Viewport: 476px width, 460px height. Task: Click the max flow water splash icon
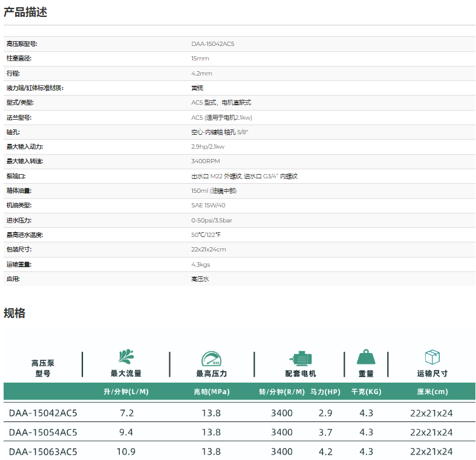(x=126, y=357)
